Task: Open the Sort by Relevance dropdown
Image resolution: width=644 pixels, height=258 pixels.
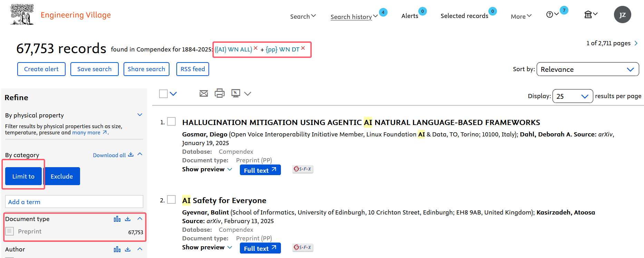Action: click(x=588, y=69)
